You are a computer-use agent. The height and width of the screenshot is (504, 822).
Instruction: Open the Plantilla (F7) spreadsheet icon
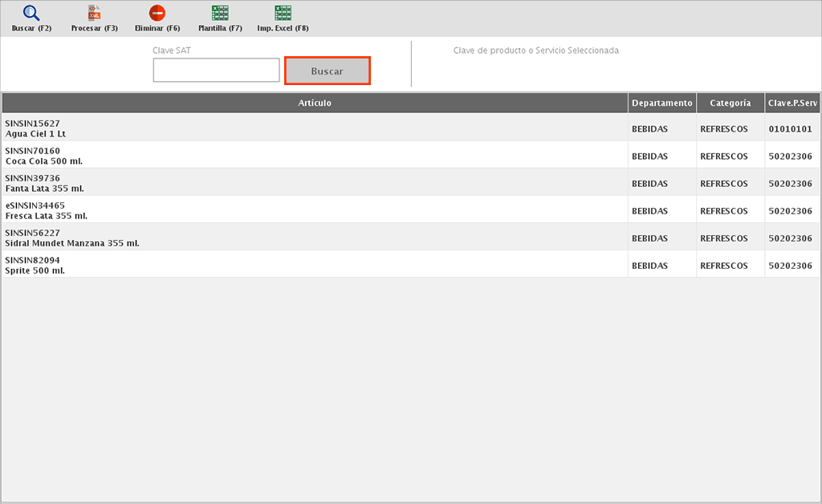click(220, 14)
